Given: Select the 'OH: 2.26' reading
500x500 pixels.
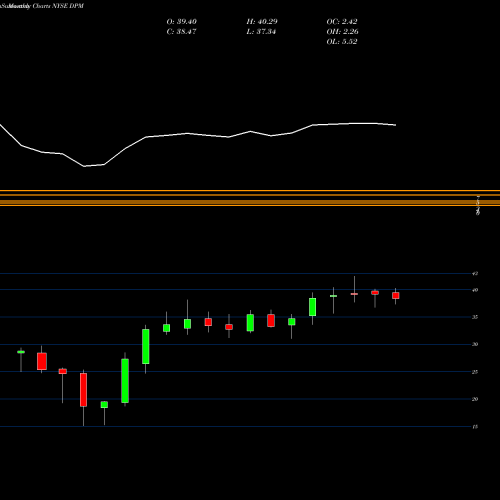Looking at the screenshot, I should pos(343,32).
